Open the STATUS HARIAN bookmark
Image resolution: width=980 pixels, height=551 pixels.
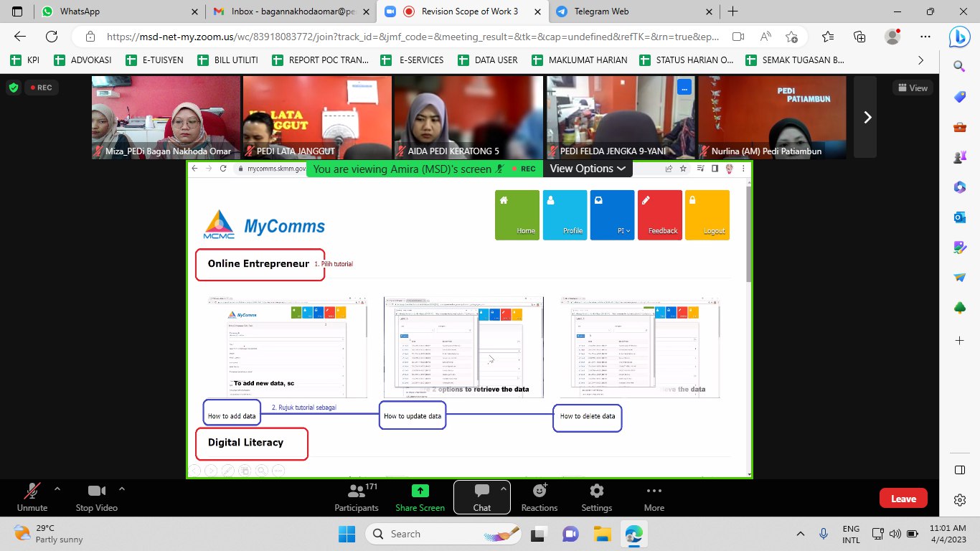click(x=686, y=60)
